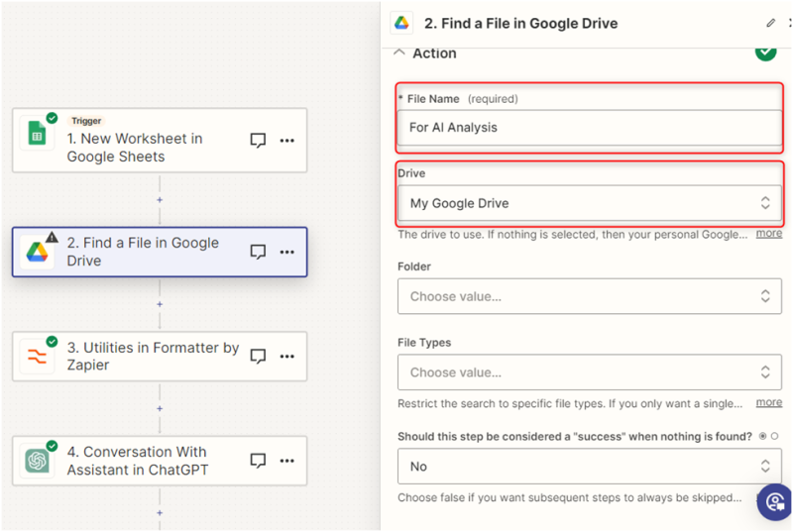
Task: Expand the File Types dropdown
Action: point(589,372)
